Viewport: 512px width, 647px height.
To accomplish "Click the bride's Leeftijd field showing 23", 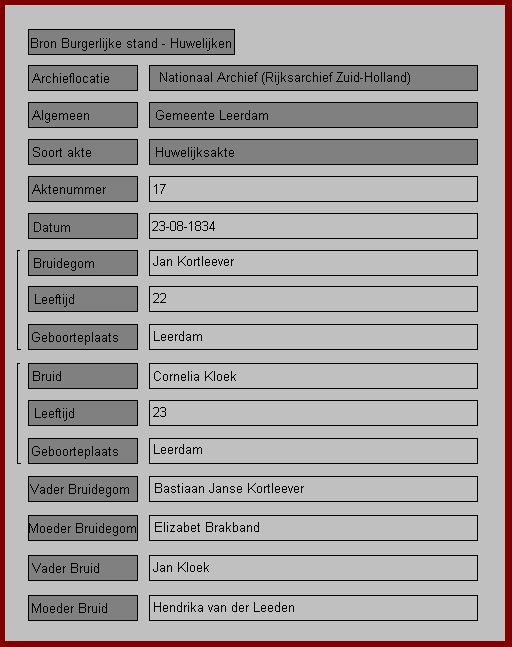I will (313, 413).
